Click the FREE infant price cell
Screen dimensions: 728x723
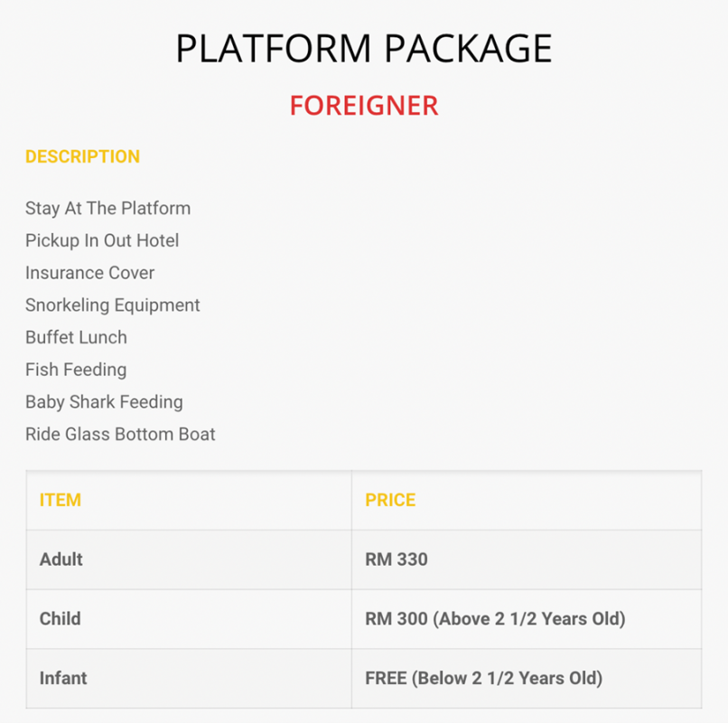pyautogui.click(x=527, y=679)
